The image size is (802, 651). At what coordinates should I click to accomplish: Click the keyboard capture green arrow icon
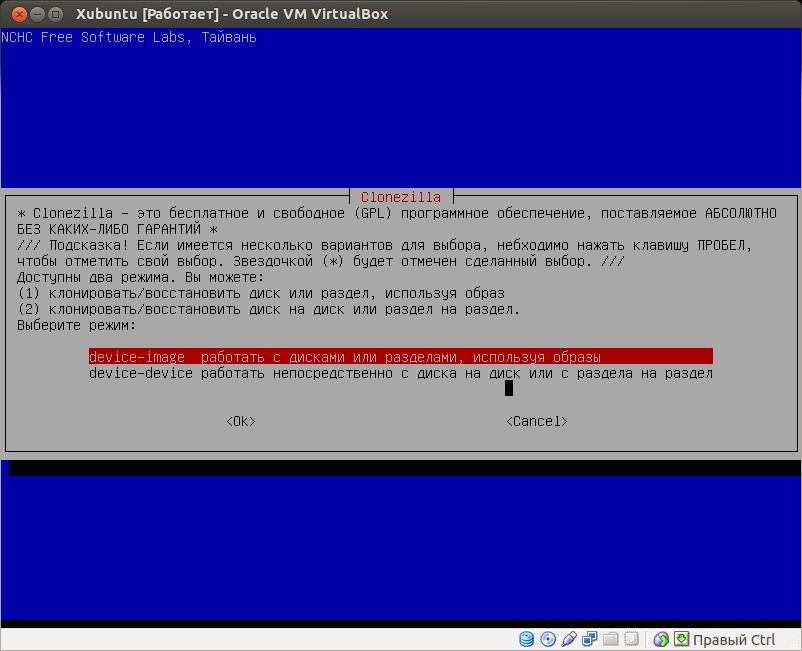click(x=681, y=638)
